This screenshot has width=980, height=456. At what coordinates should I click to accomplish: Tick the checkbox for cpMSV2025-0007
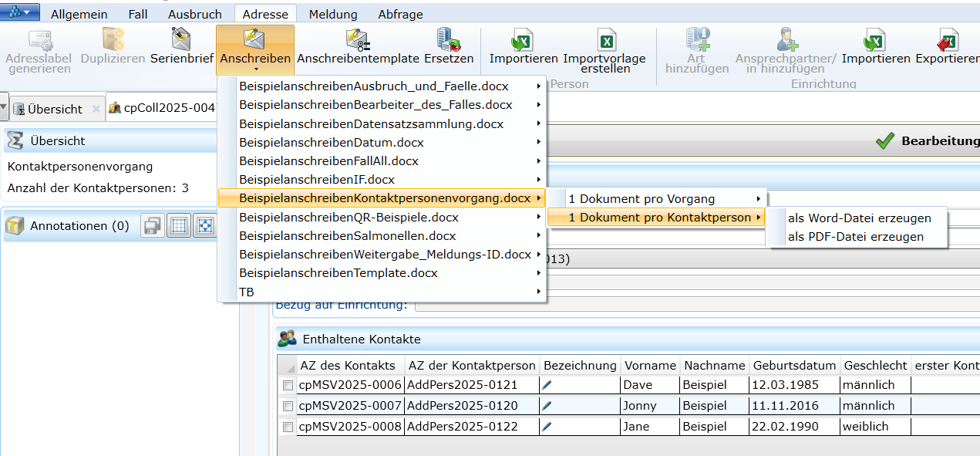pos(288,406)
